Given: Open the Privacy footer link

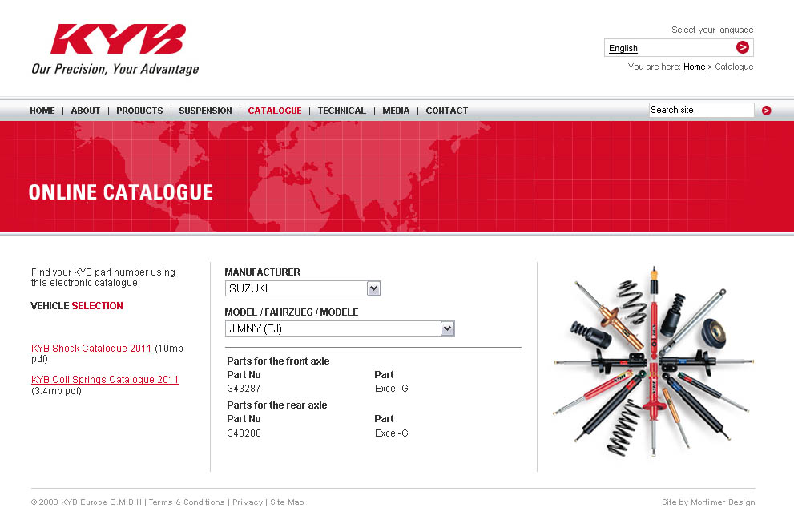Looking at the screenshot, I should click(x=248, y=502).
